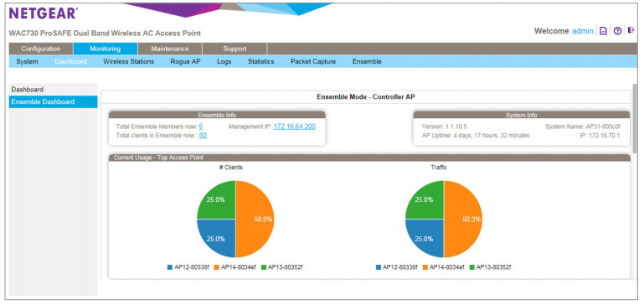Click the Ensemble Mode - Controller AP title
The height and width of the screenshot is (305, 644).
366,96
